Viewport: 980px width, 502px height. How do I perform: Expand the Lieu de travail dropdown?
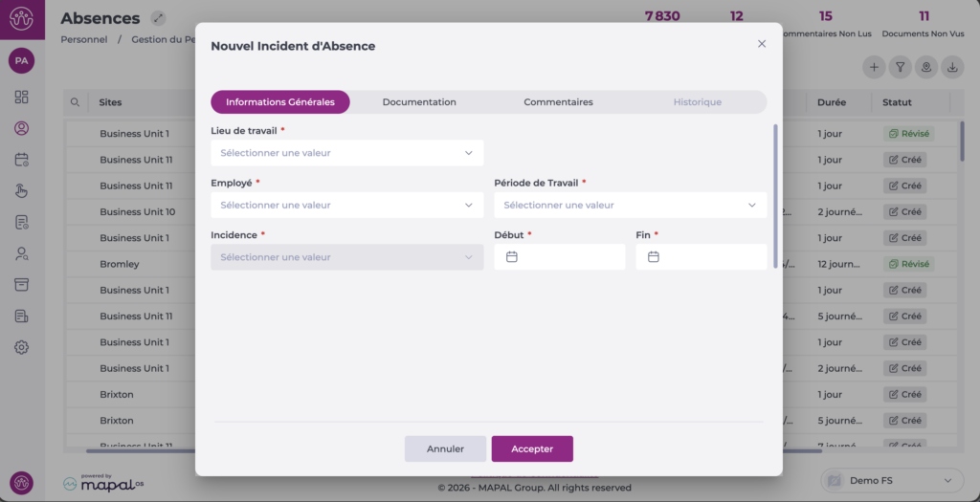346,153
